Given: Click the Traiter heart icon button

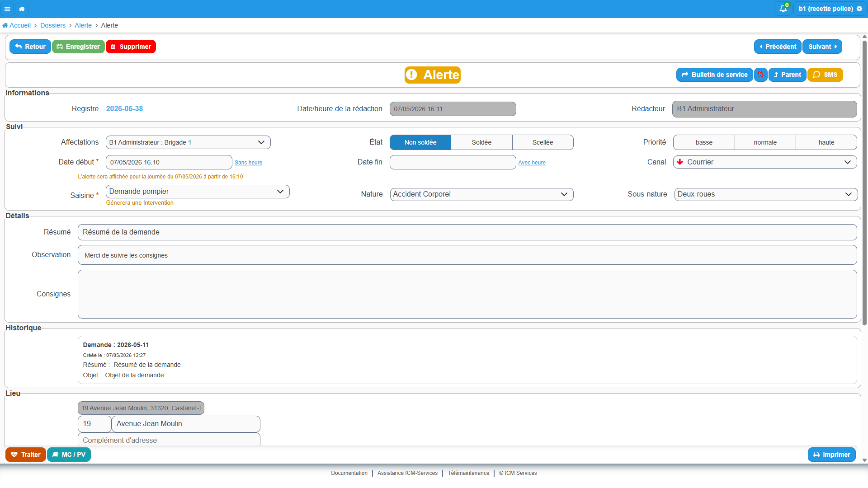Looking at the screenshot, I should (26, 455).
